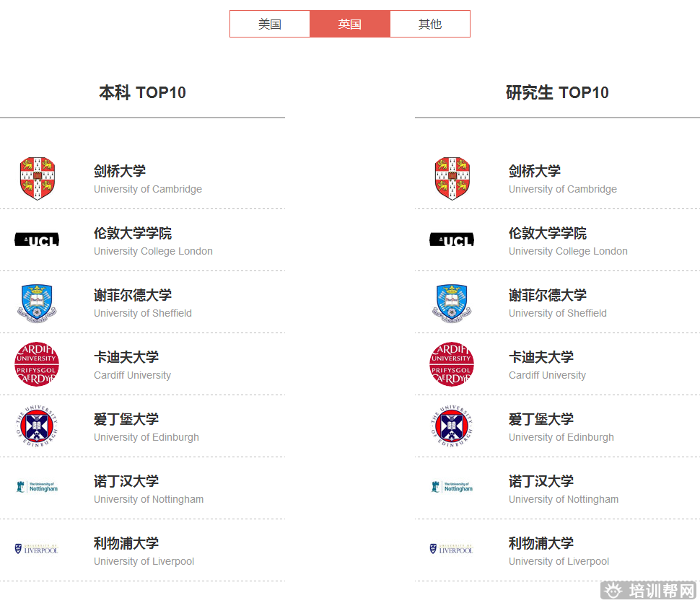This screenshot has height=603, width=700.
Task: Click Edinburgh seal in 本科 TOP10 list
Action: point(37,426)
